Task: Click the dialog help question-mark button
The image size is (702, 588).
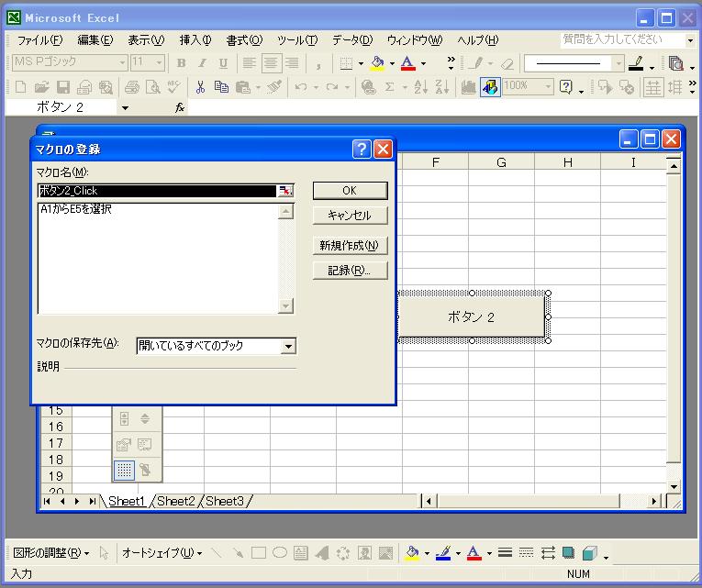Action: 362,149
